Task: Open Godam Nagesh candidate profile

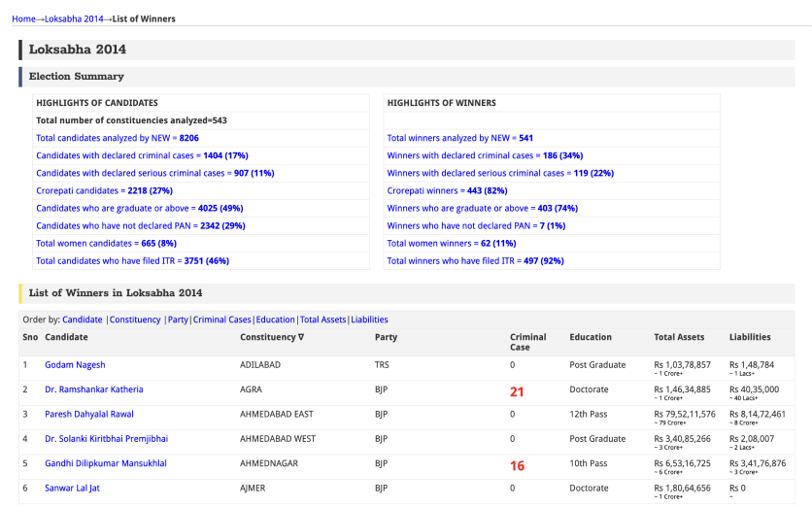Action: tap(75, 364)
